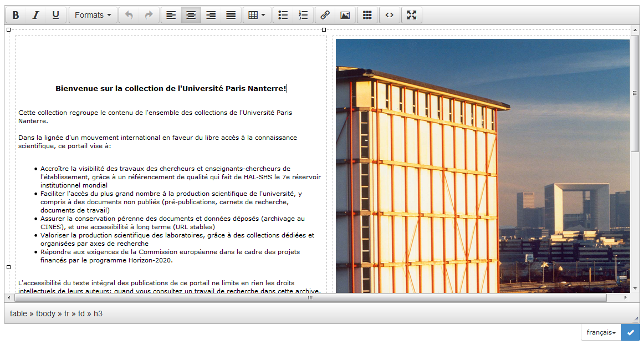The image size is (644, 344).
Task: Toggle fullscreen editor mode
Action: pyautogui.click(x=412, y=15)
